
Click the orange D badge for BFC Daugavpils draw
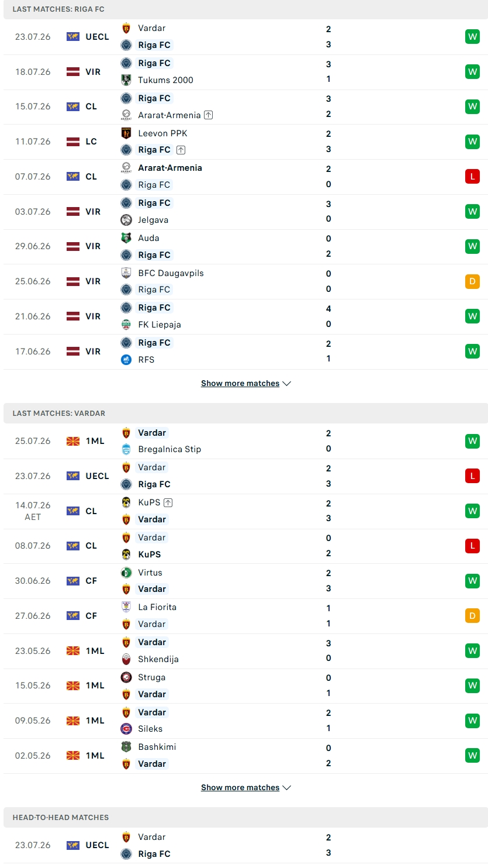pyautogui.click(x=472, y=281)
